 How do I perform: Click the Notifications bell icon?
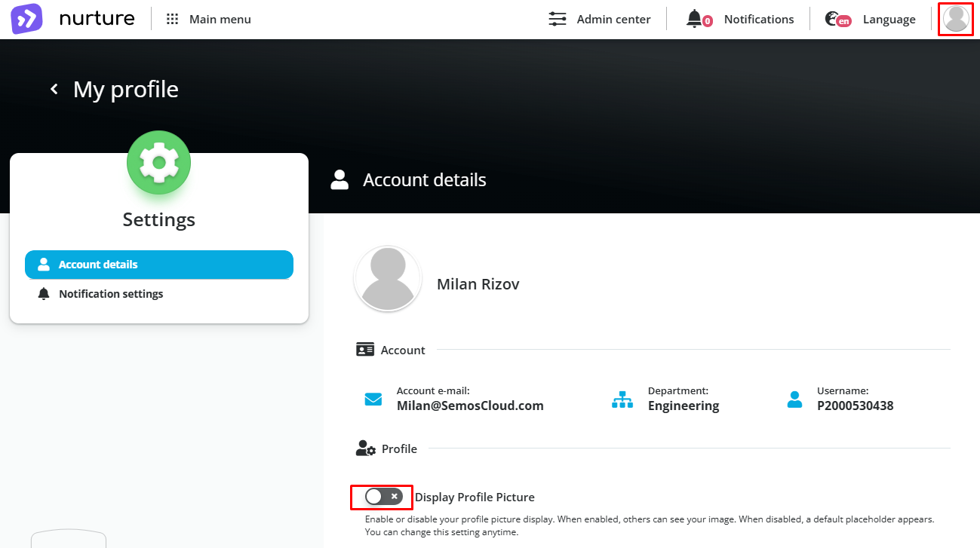click(x=694, y=19)
